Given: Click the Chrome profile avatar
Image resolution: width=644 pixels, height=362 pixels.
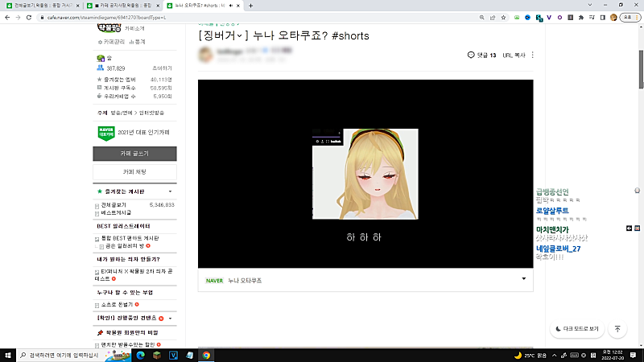Looking at the screenshot, I should [613, 18].
